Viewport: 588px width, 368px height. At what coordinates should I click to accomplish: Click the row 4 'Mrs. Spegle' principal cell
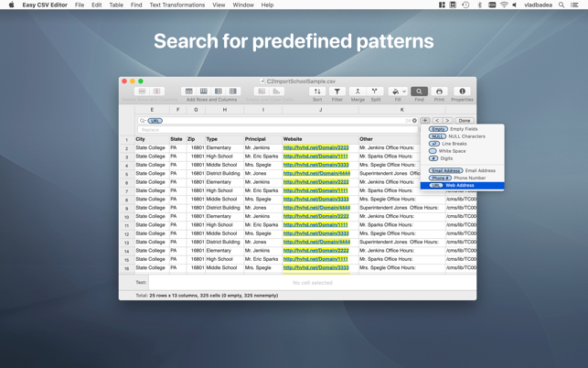[x=262, y=165]
